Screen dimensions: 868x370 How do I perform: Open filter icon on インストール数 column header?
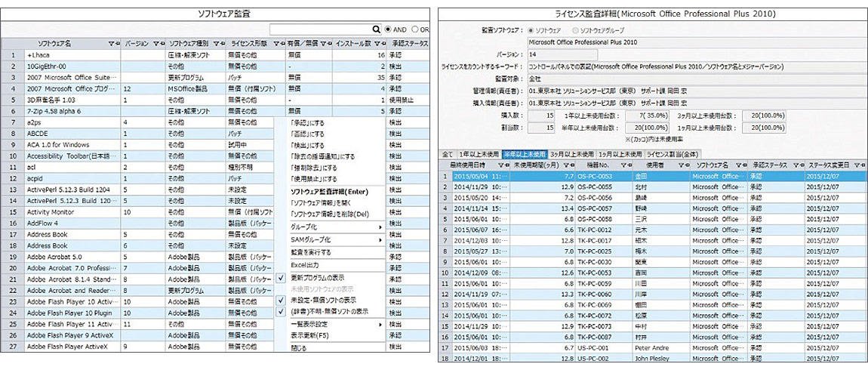[377, 42]
